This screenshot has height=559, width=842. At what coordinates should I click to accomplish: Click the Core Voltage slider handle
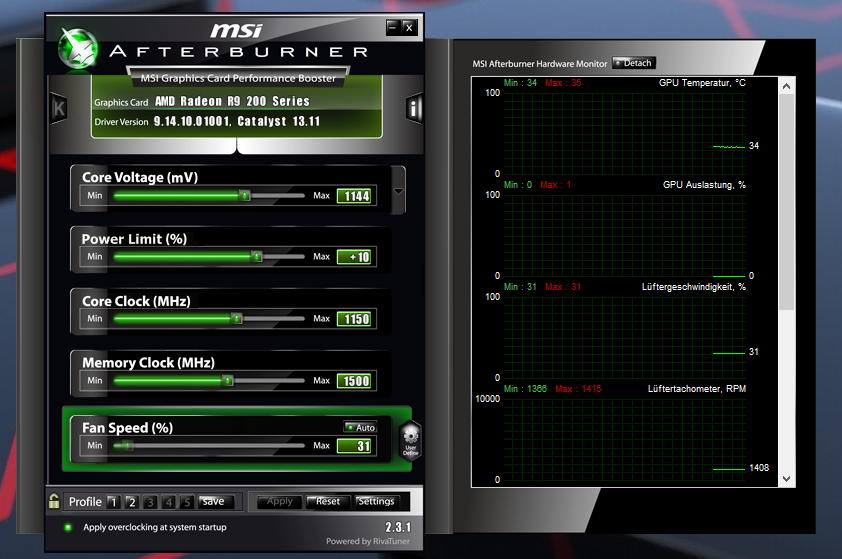coord(245,195)
